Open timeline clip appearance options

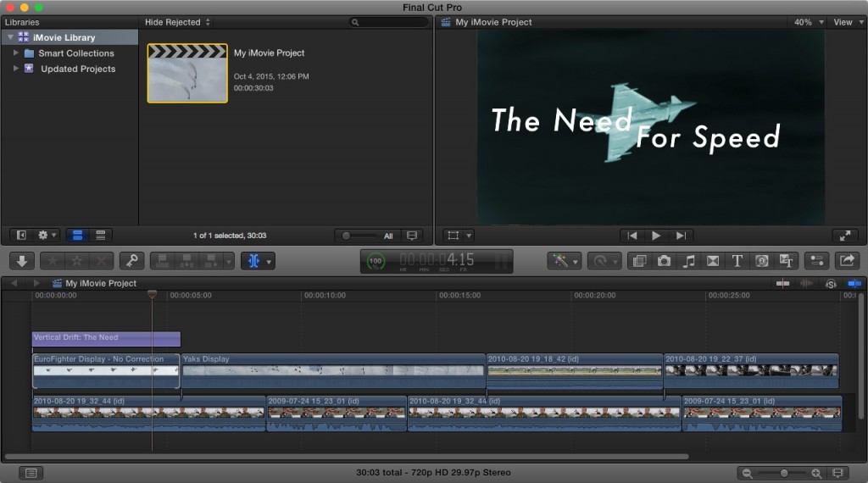tap(838, 473)
